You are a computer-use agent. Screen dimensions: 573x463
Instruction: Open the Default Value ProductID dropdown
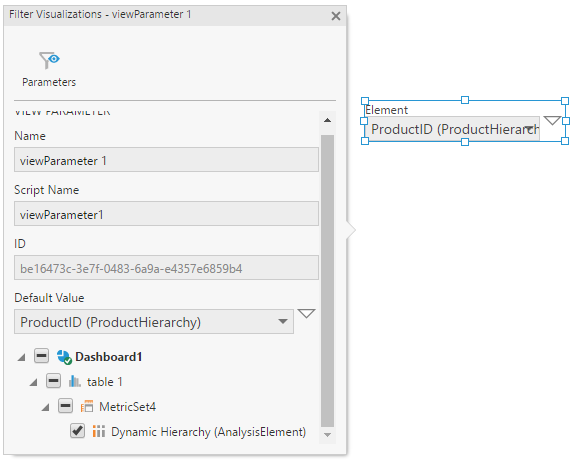(x=154, y=322)
